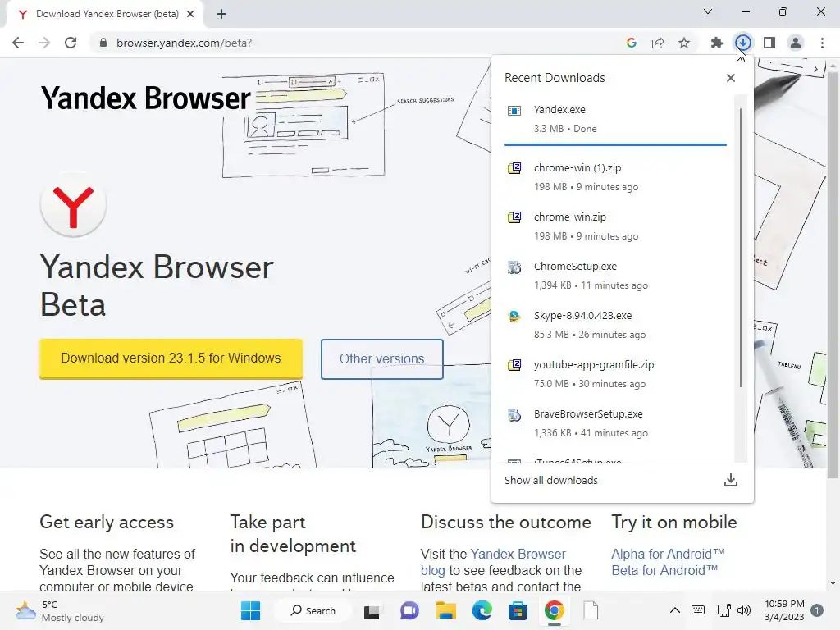This screenshot has height=630, width=840.
Task: Click downloads list scrollbar thumb
Action: coord(741,246)
